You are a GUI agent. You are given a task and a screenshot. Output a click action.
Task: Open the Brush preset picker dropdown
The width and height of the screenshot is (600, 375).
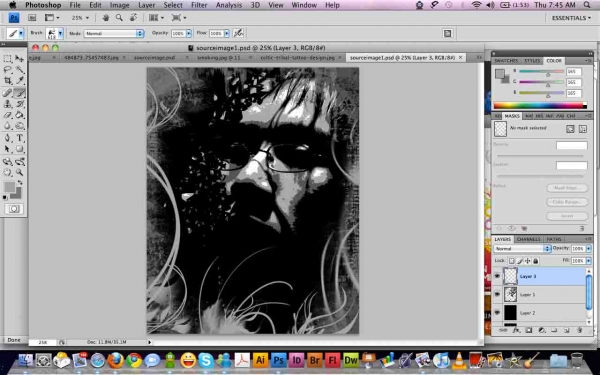[x=60, y=34]
